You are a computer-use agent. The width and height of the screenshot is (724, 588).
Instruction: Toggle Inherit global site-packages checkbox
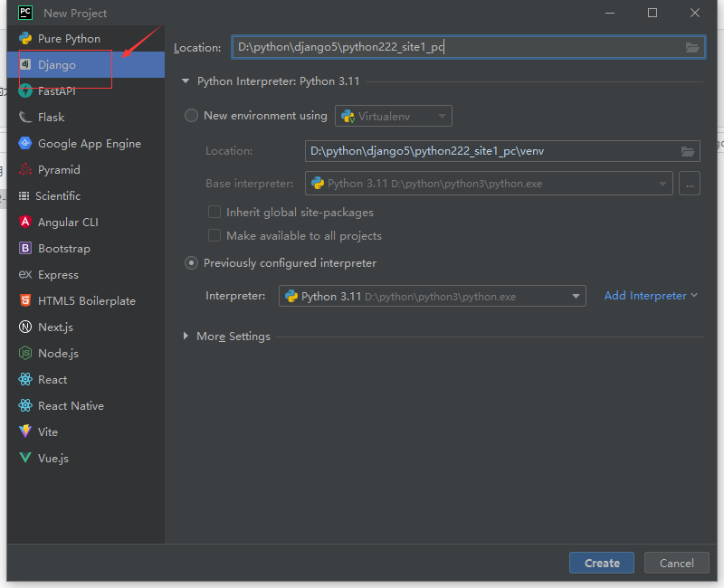tap(214, 212)
